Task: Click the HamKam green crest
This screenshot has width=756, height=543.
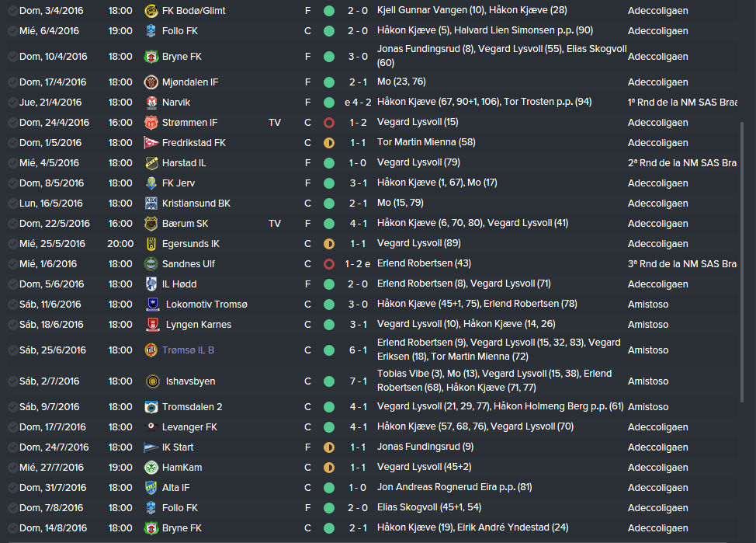Action: [x=151, y=468]
